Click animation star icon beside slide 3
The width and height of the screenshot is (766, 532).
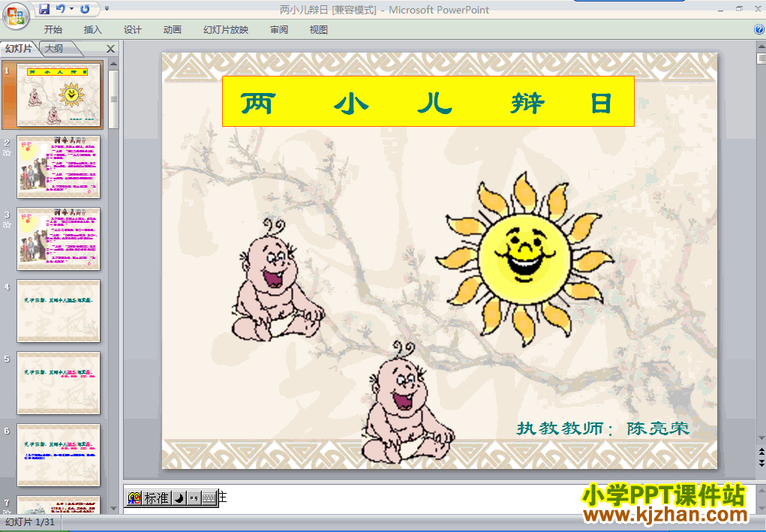[x=7, y=224]
